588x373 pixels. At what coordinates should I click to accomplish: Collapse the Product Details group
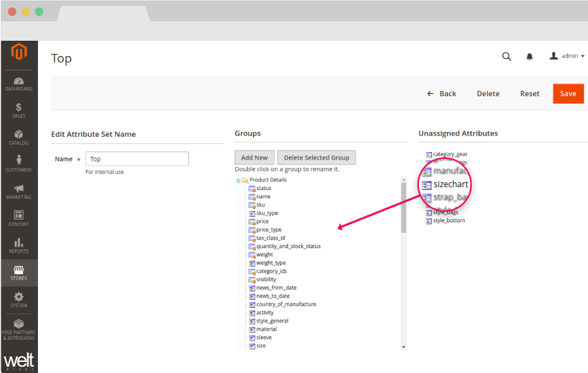[238, 180]
